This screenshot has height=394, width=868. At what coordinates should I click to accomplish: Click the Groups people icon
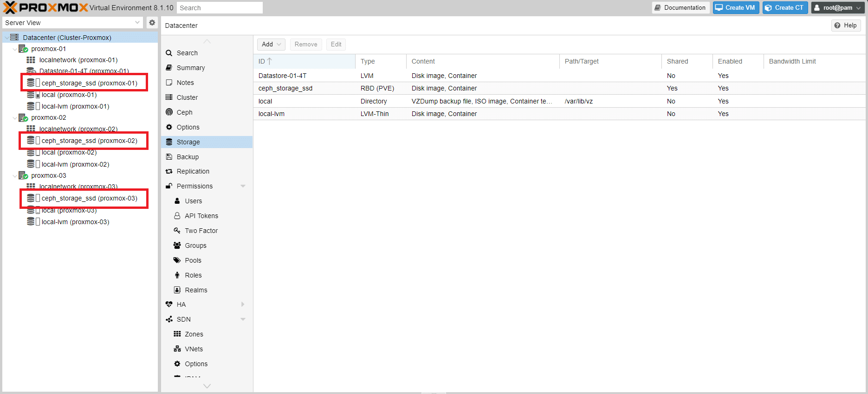(x=177, y=245)
